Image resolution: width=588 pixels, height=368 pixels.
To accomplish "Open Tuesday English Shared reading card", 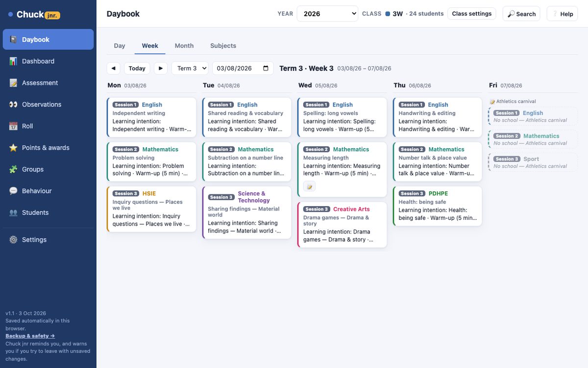I will coord(247,117).
